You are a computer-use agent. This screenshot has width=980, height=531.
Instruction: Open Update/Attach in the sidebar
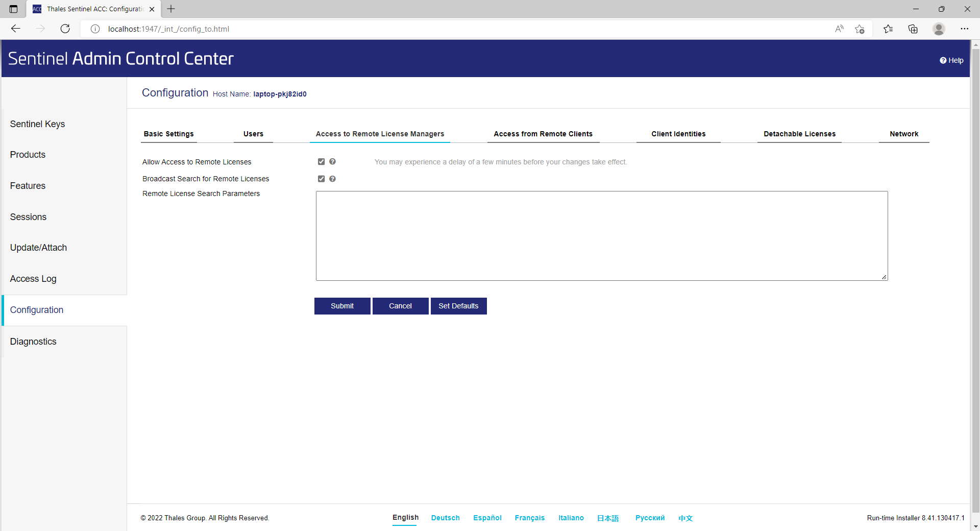click(x=38, y=248)
